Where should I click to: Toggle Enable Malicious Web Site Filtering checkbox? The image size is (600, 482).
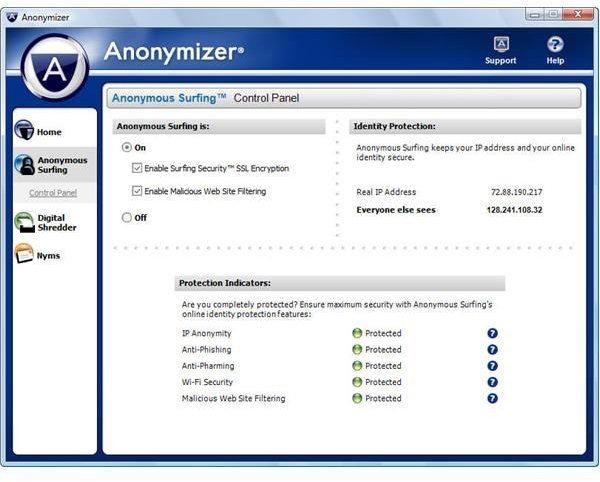tap(137, 191)
